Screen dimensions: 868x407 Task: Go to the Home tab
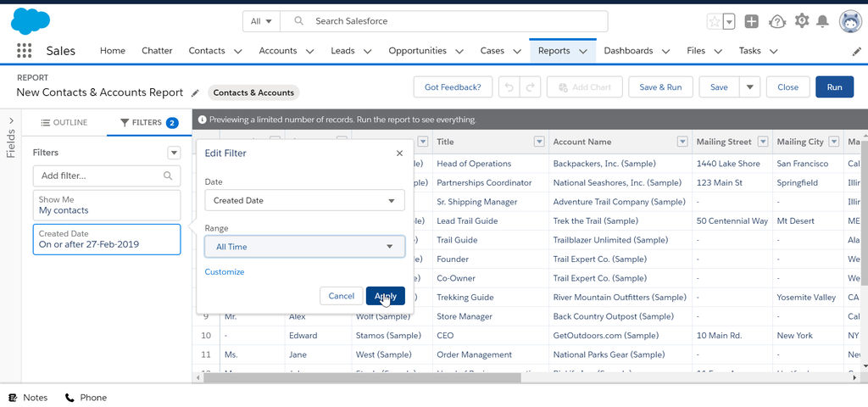coord(113,50)
